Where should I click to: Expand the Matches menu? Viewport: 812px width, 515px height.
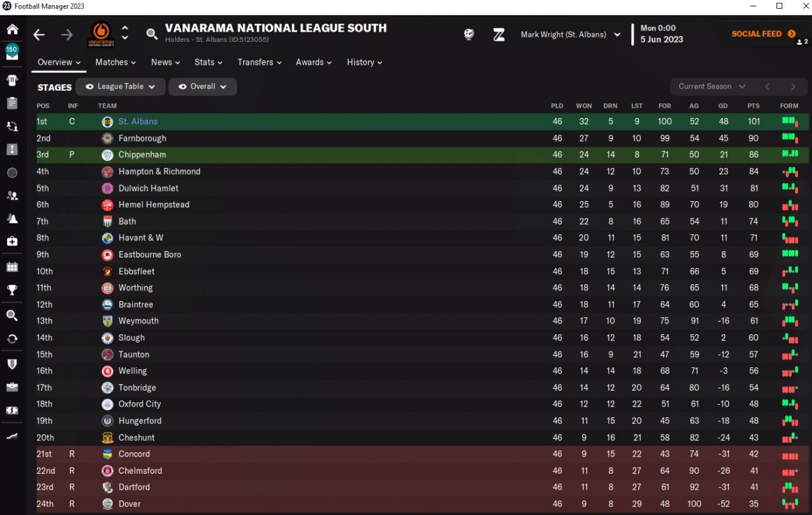115,62
